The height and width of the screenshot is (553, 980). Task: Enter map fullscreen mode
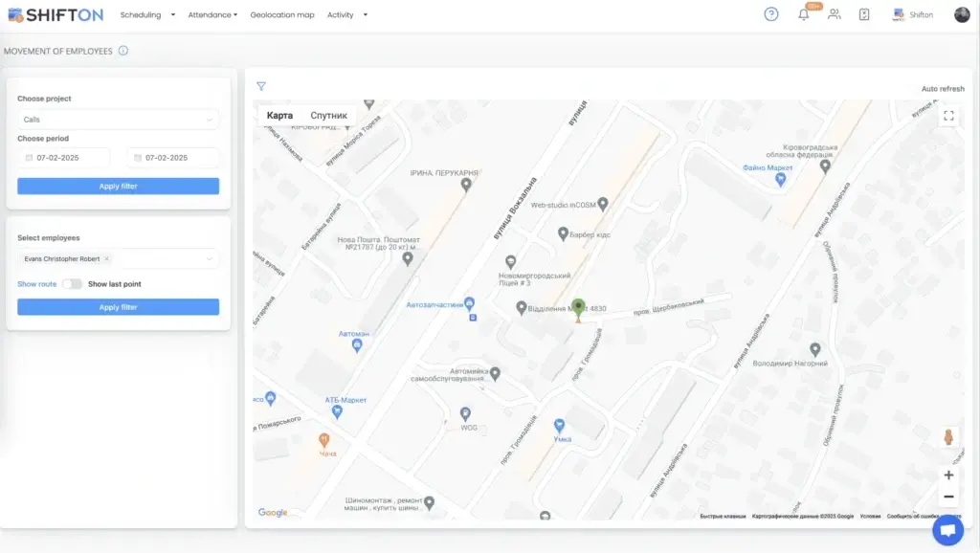(x=948, y=116)
